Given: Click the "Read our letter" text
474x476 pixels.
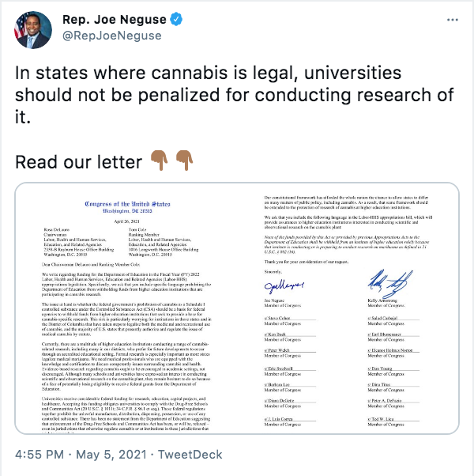Looking at the screenshot, I should [x=78, y=162].
